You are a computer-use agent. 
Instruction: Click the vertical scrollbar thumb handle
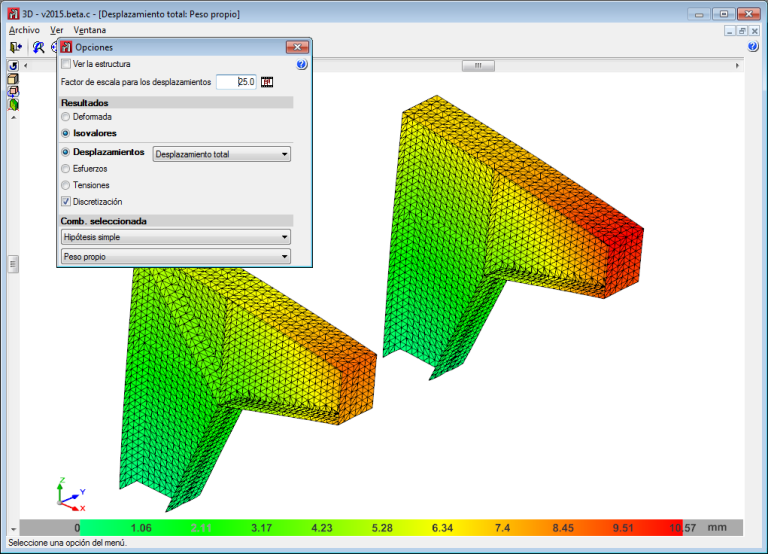click(13, 265)
